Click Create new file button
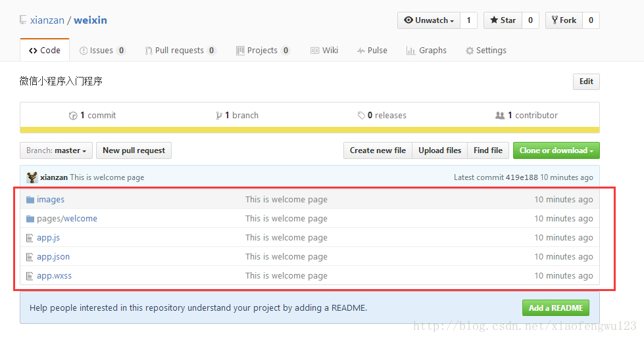The width and height of the screenshot is (644, 339). pos(378,150)
